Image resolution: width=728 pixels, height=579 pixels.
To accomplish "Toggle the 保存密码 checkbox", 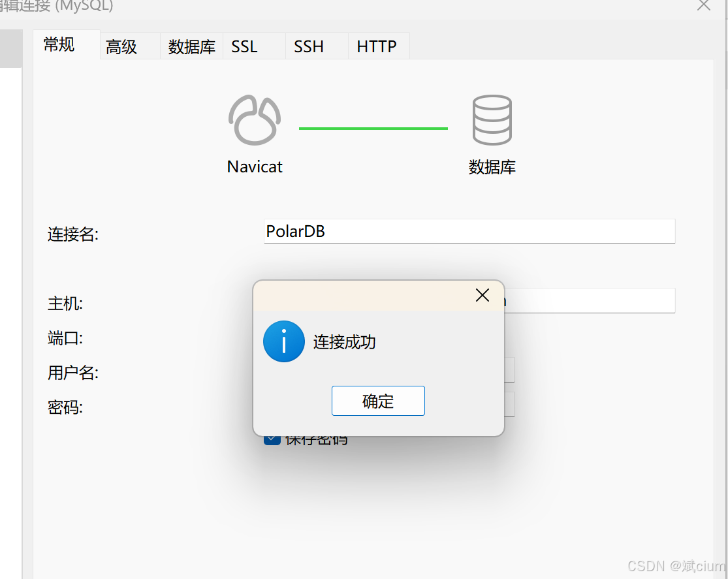I will 272,440.
